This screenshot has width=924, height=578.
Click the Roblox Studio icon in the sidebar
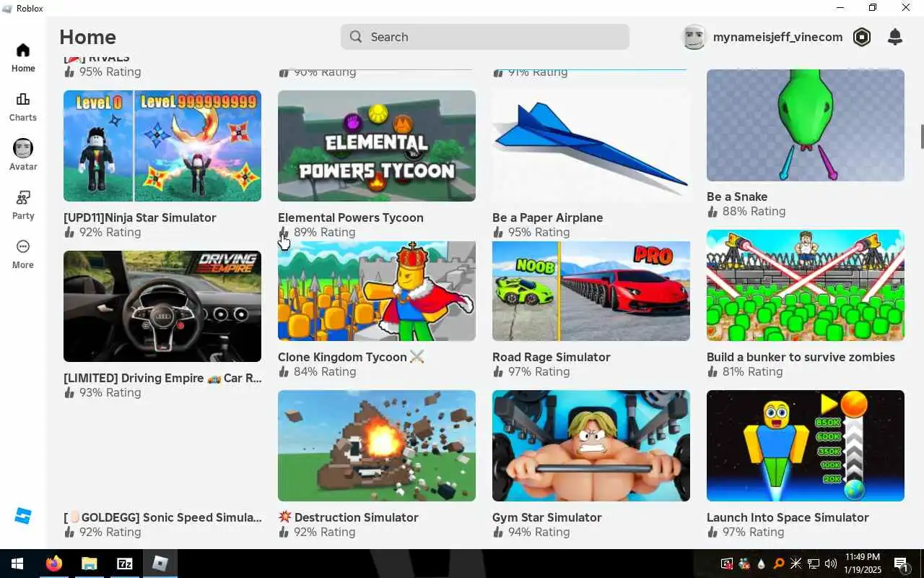point(23,516)
